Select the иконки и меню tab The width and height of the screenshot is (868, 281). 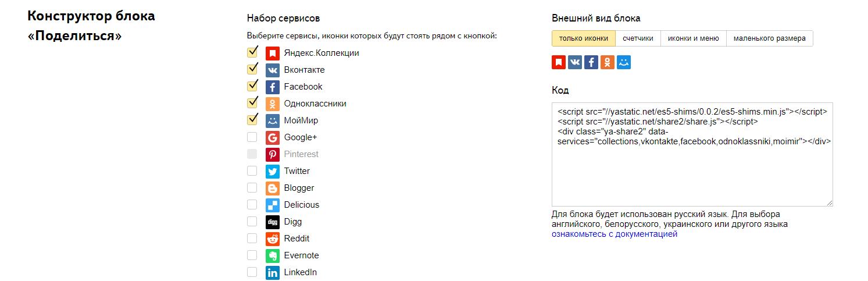click(694, 38)
